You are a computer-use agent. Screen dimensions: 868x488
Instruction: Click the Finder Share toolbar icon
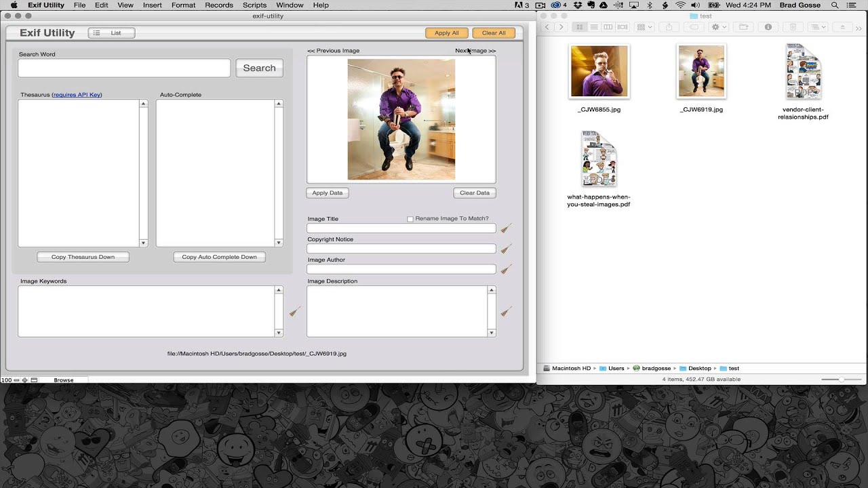pyautogui.click(x=669, y=27)
